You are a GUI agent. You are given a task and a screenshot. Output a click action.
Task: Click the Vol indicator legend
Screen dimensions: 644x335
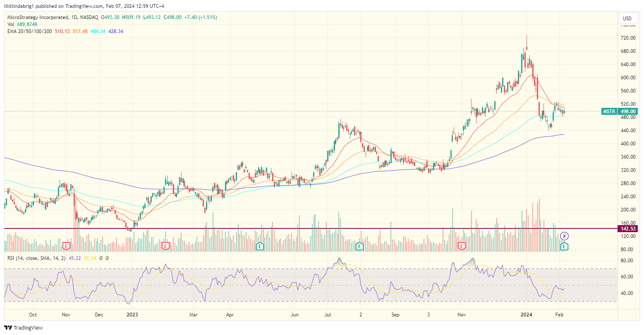tap(11, 24)
